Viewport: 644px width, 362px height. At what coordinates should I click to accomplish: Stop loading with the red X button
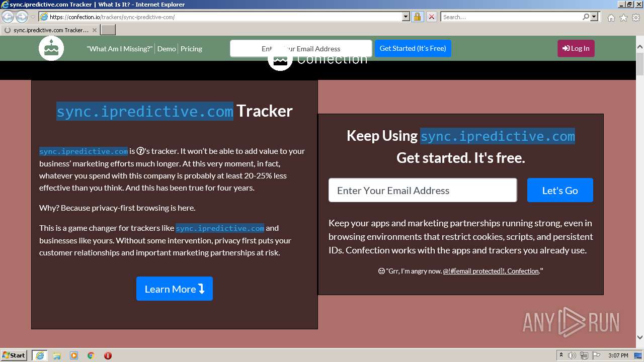pyautogui.click(x=431, y=17)
